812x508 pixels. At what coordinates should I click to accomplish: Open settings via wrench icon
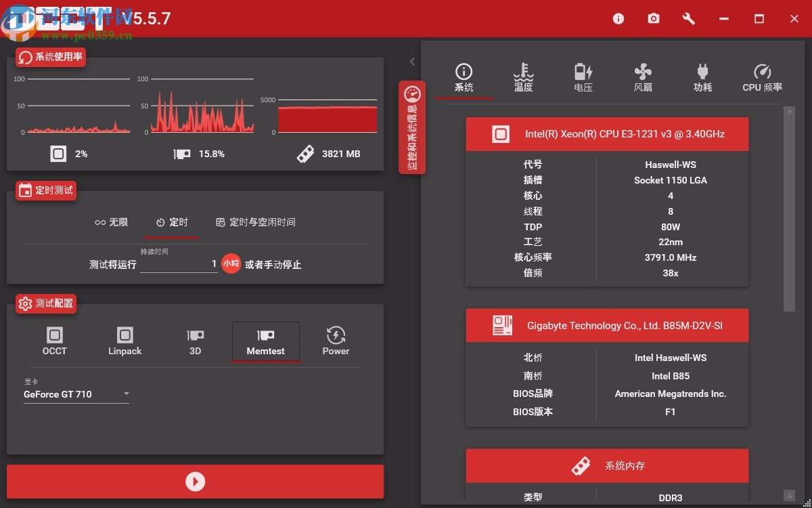689,19
